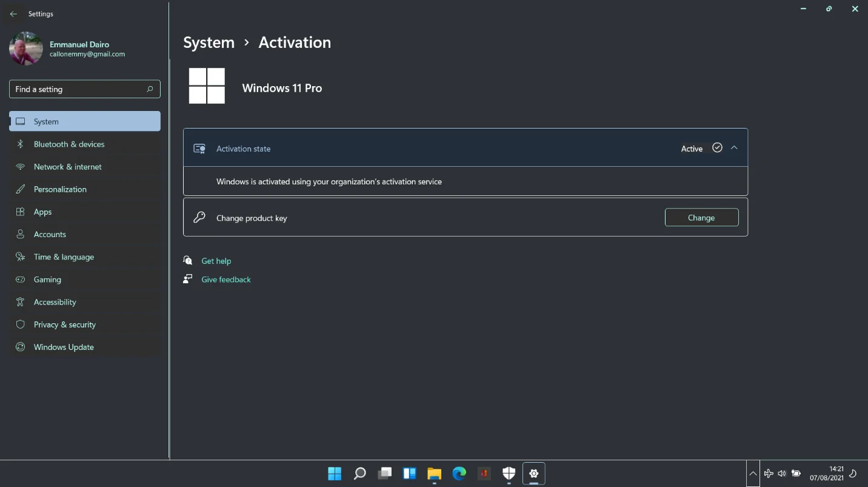Collapse the Activation state section

pyautogui.click(x=734, y=148)
